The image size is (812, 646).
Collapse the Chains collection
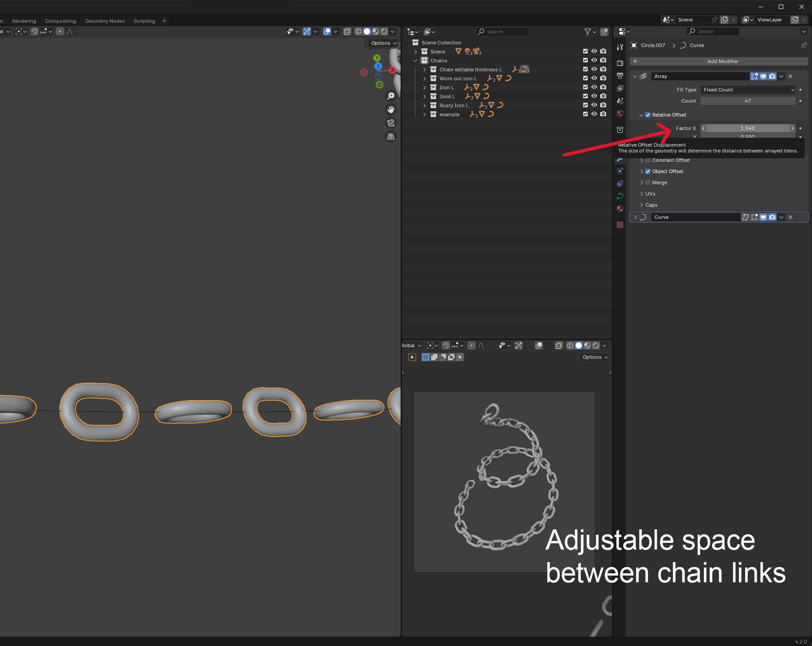(415, 61)
